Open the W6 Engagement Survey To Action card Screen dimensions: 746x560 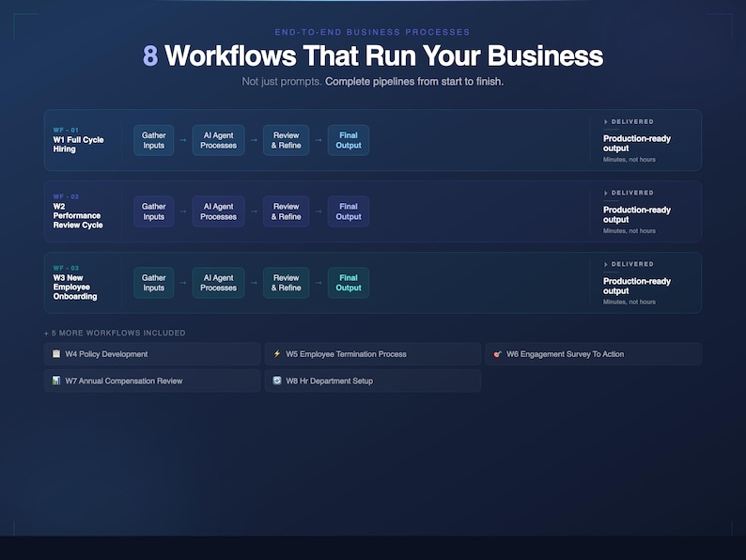click(593, 354)
